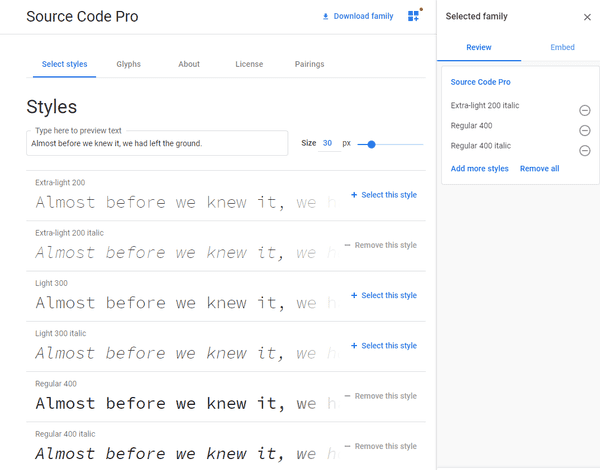Go to the Pairings tab
The height and width of the screenshot is (470, 600).
pos(309,64)
